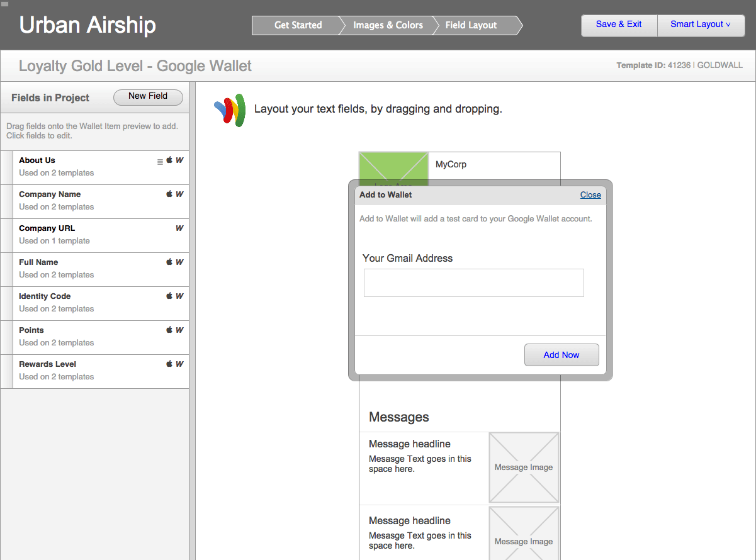Open the Smart Layout dropdown

coord(701,25)
